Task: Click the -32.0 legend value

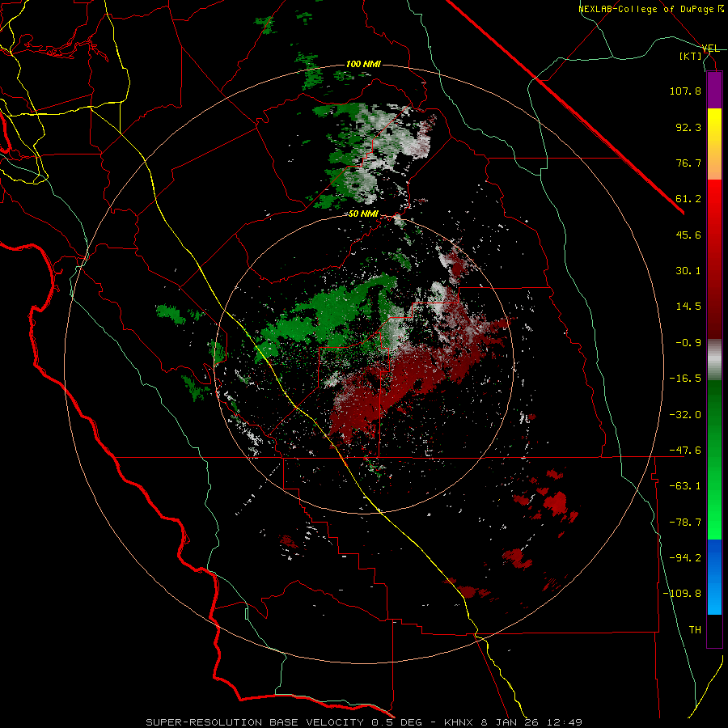Action: click(x=685, y=415)
